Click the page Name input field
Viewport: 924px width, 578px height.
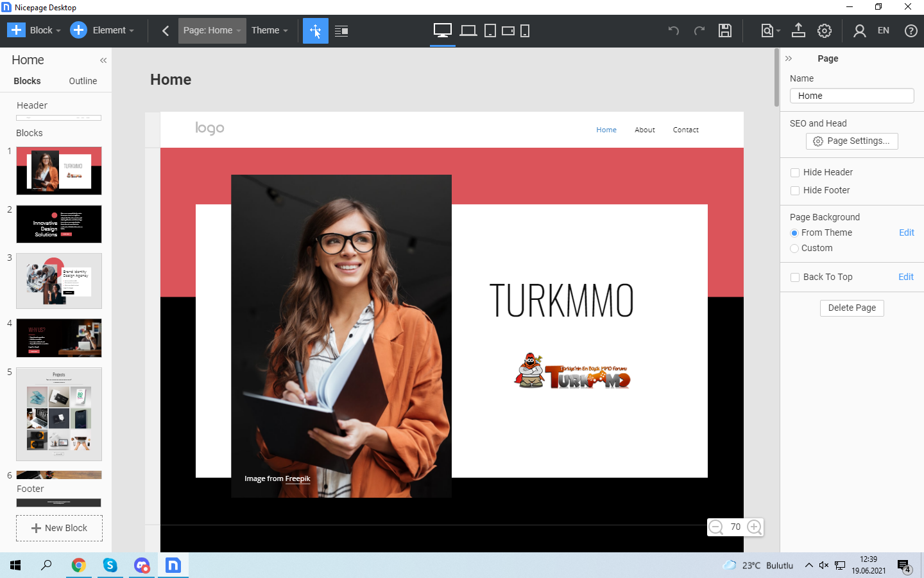(852, 96)
